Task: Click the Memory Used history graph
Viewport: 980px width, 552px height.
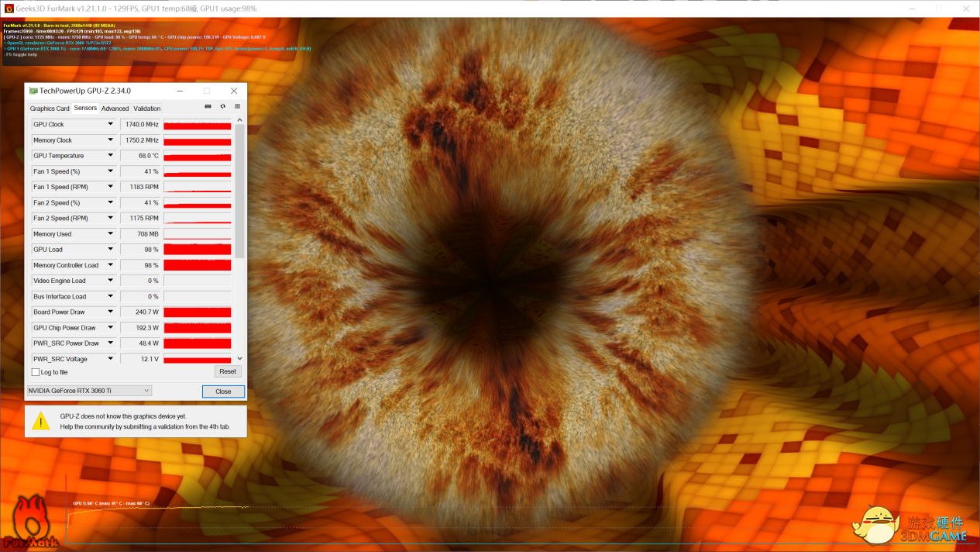Action: pos(198,234)
